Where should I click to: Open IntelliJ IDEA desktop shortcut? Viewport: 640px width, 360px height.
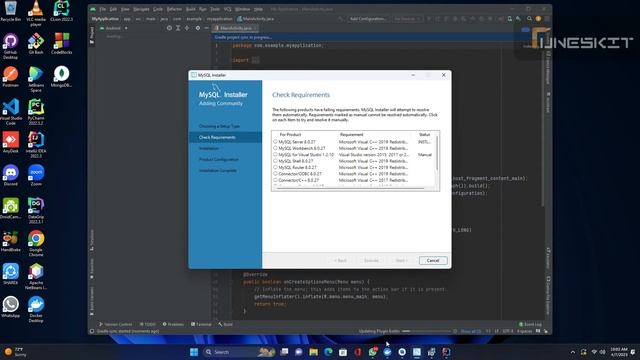[x=36, y=145]
